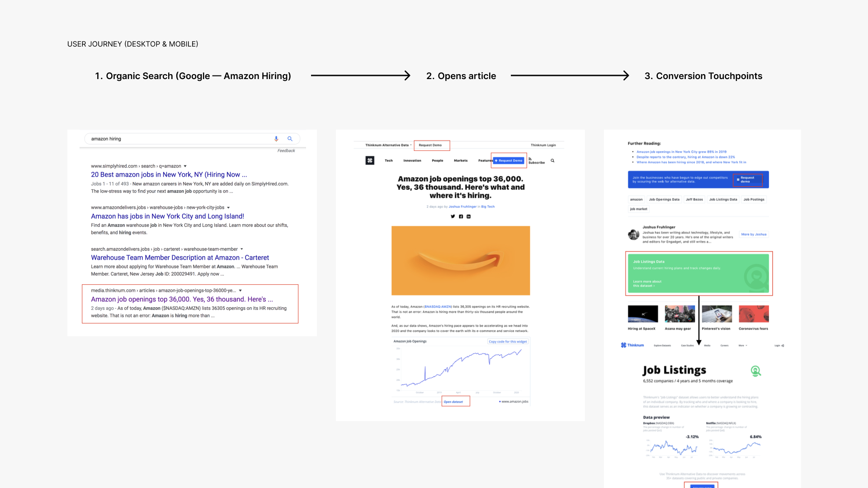Image resolution: width=868 pixels, height=488 pixels.
Task: Share article via Facebook icon
Action: 461,216
